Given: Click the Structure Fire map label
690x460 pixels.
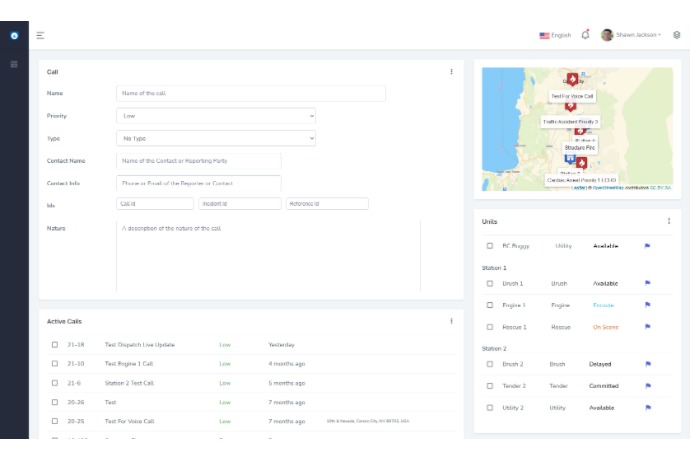Looking at the screenshot, I should [x=580, y=147].
